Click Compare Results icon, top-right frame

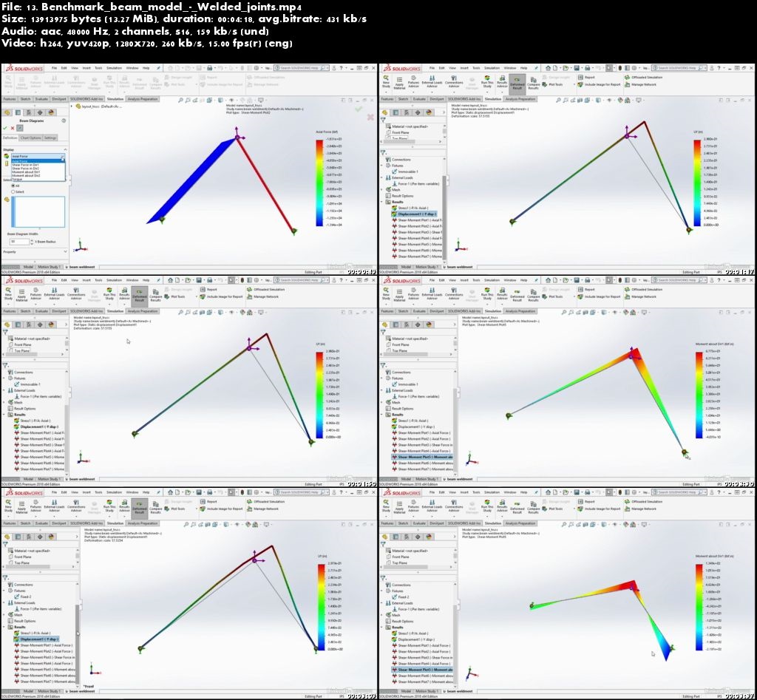533,83
